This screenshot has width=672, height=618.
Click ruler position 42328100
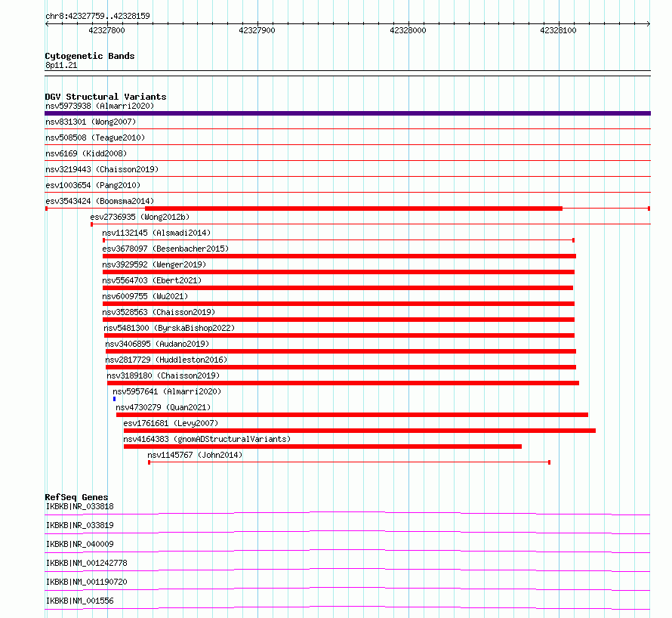click(559, 30)
